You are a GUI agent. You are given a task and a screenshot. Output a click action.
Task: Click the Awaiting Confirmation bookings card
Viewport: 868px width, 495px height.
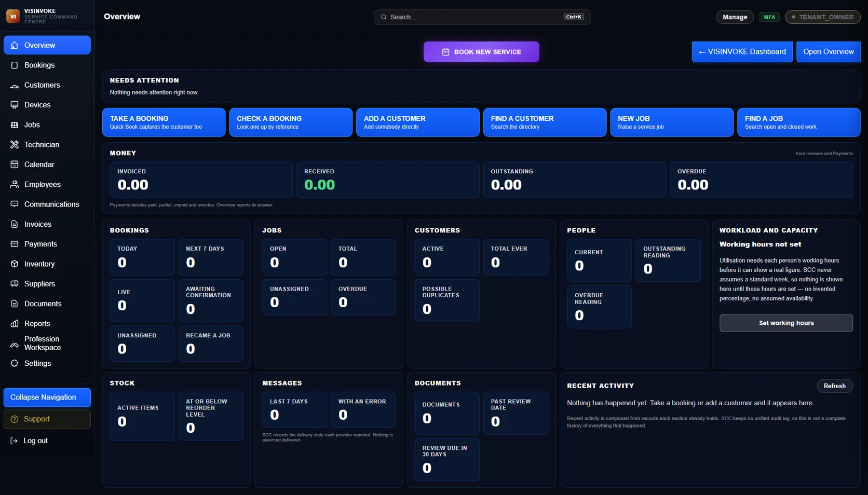point(211,300)
